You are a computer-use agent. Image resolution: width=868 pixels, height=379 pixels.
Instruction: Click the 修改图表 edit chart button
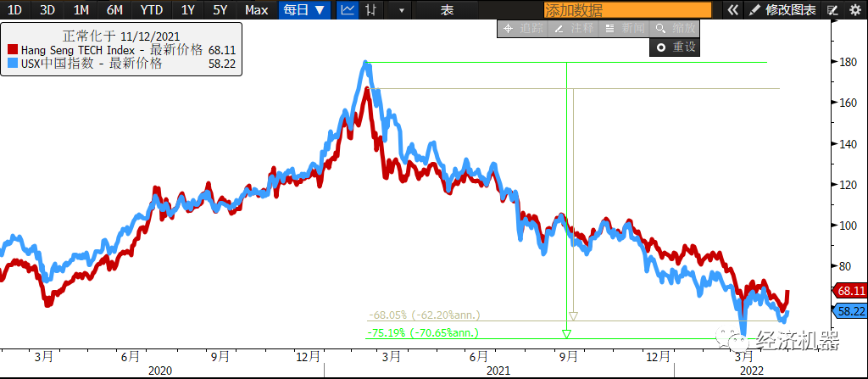[x=783, y=10]
